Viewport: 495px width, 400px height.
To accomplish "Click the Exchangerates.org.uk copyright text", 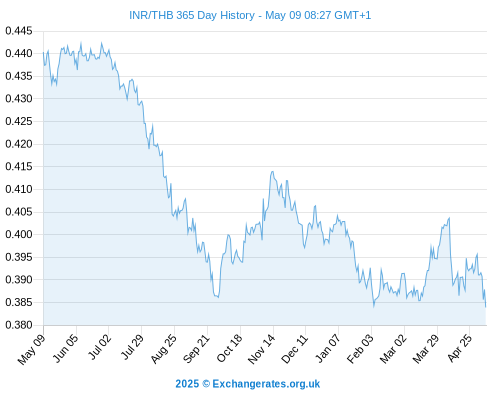I will click(248, 384).
